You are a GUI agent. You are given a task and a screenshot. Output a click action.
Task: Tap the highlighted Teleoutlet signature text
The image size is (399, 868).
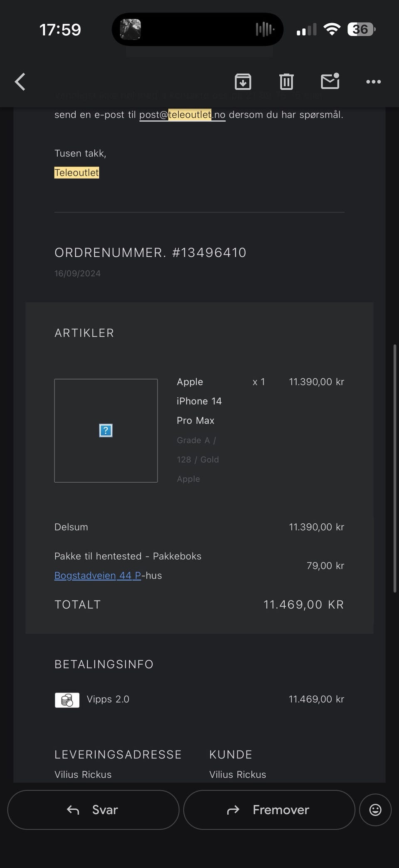coord(77,173)
